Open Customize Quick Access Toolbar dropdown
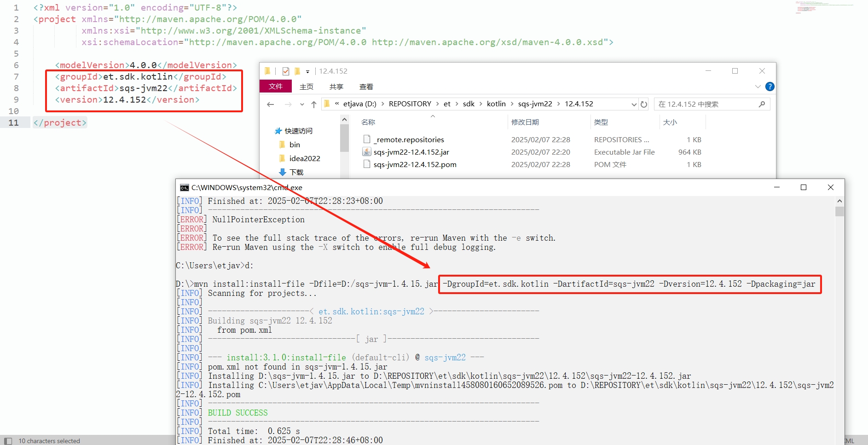 pyautogui.click(x=307, y=72)
